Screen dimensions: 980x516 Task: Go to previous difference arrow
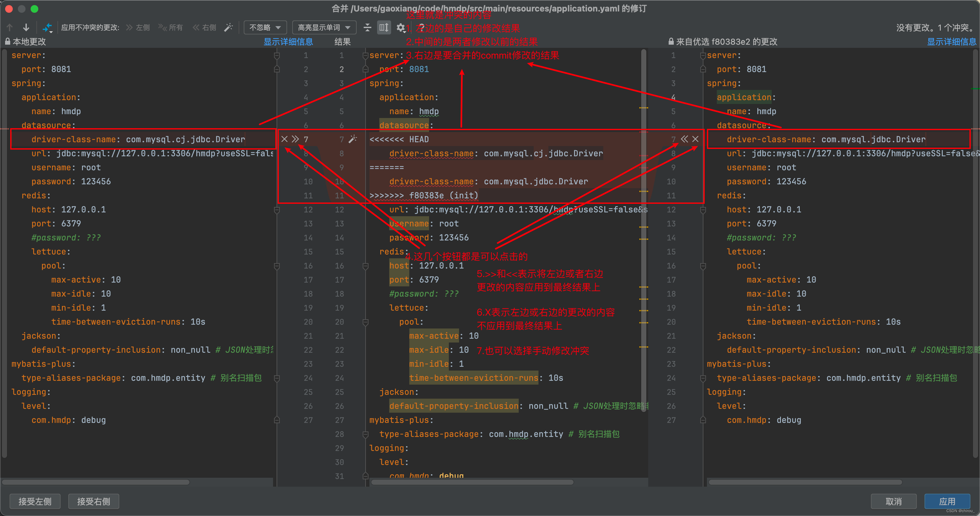(10, 27)
